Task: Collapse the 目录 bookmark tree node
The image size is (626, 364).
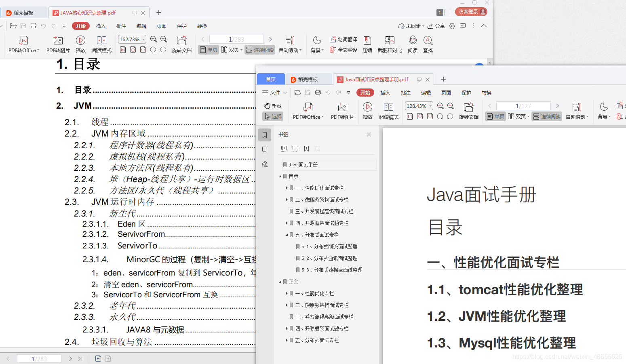Action: (x=280, y=176)
